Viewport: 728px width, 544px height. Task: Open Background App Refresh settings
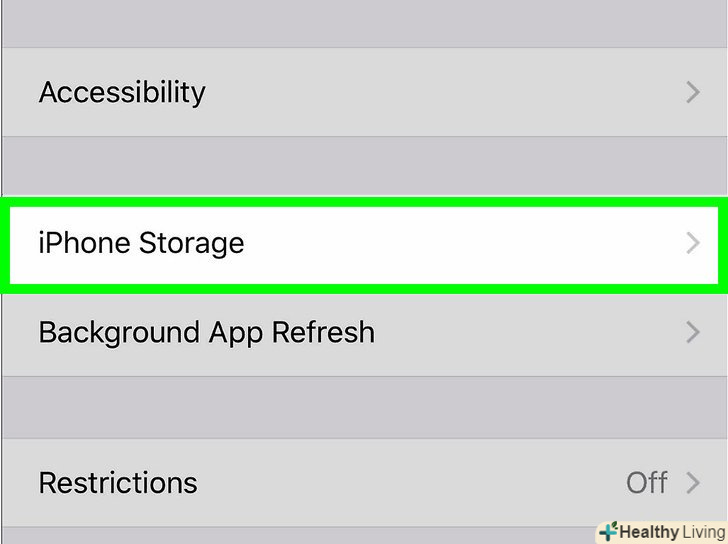pos(206,332)
